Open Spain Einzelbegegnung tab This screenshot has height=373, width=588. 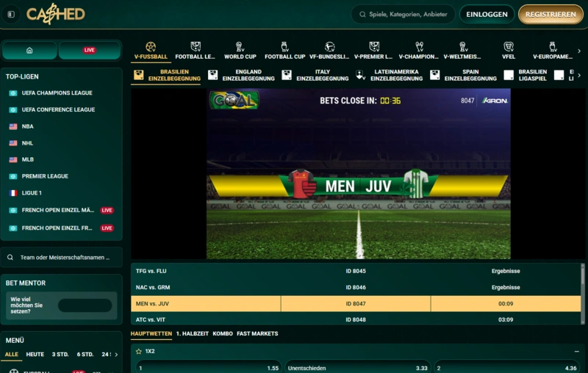tap(464, 76)
